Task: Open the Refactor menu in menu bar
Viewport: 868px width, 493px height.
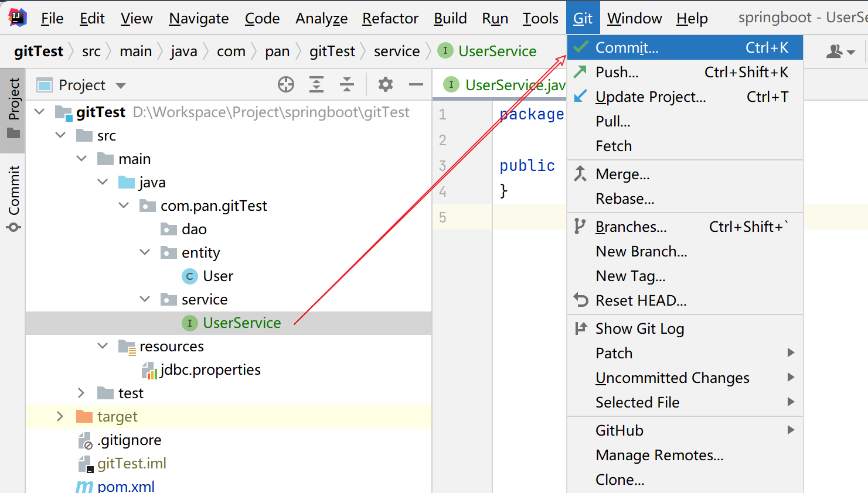Action: pos(390,18)
